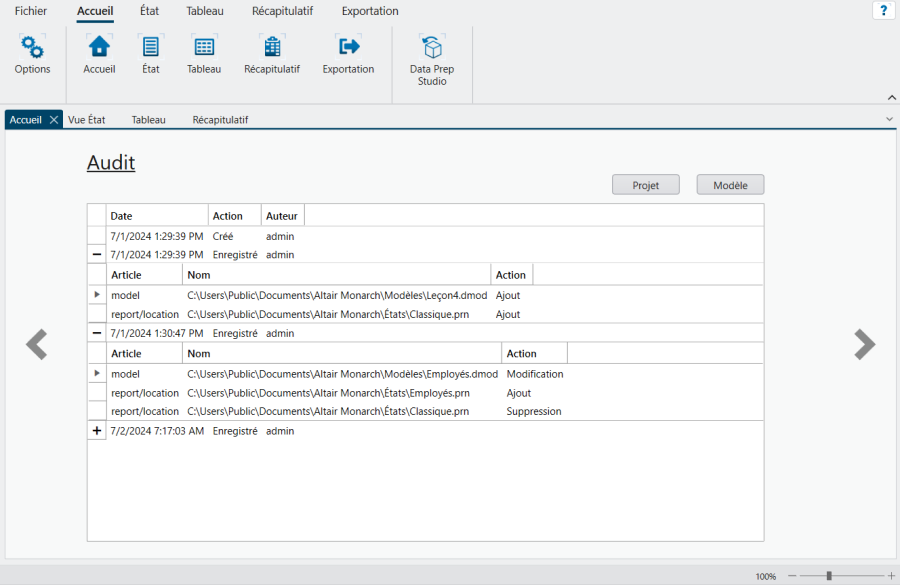Image resolution: width=900 pixels, height=585 pixels.
Task: Switch to the Vue État tab
Action: (87, 120)
